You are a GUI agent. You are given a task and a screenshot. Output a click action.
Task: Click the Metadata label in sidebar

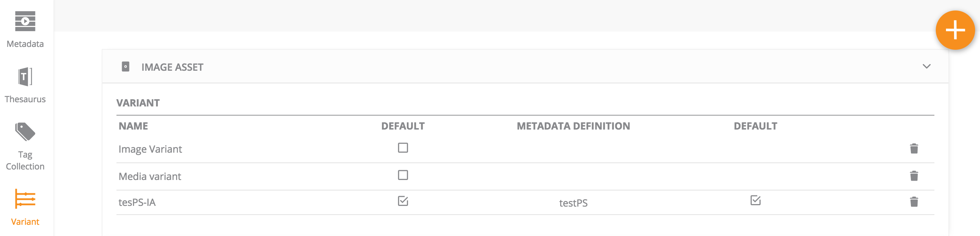point(25,44)
